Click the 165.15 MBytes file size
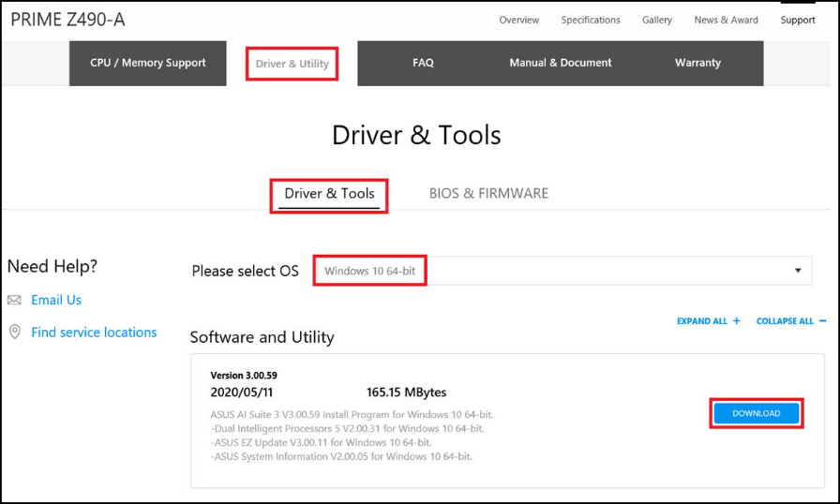The image size is (840, 504). [x=406, y=393]
